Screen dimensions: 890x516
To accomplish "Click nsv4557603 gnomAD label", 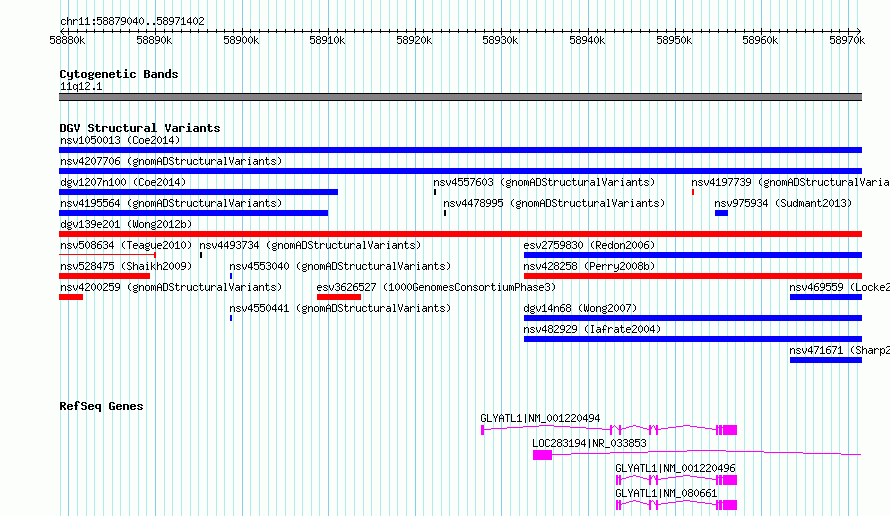I will click(x=544, y=182).
